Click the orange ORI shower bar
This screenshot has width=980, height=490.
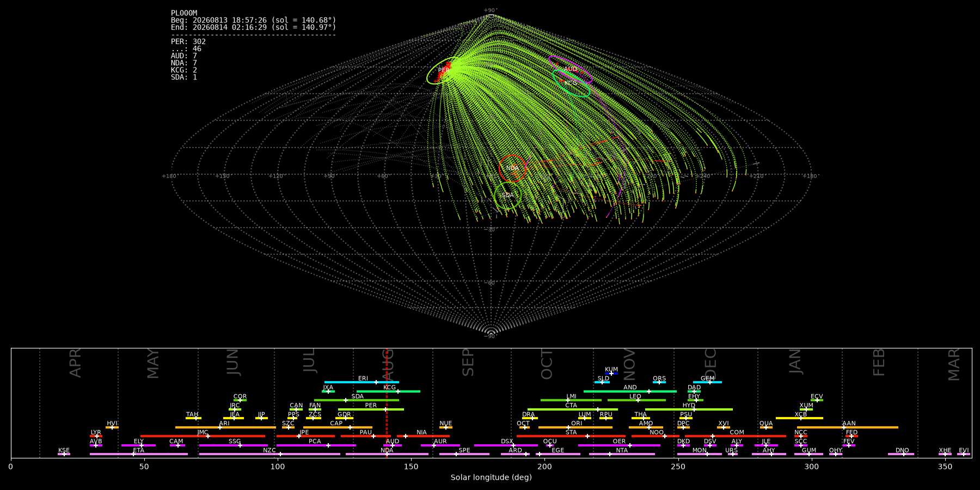[x=575, y=427]
